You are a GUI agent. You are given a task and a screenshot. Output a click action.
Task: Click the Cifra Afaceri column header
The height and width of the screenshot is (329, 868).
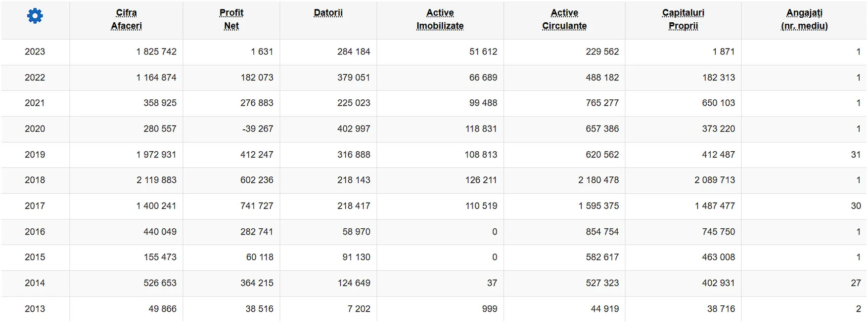(x=126, y=19)
